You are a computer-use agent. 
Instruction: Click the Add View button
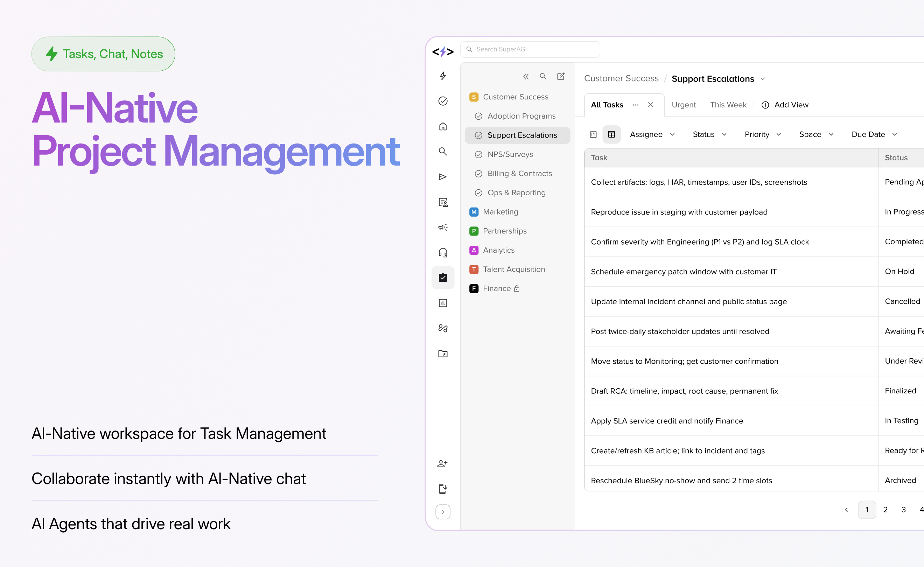[785, 105]
